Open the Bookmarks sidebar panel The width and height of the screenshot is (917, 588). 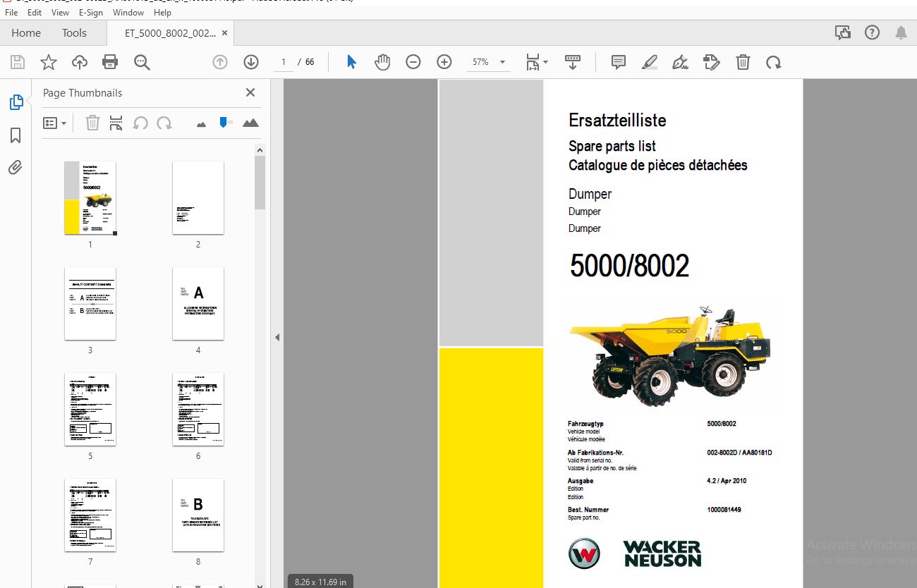(16, 135)
